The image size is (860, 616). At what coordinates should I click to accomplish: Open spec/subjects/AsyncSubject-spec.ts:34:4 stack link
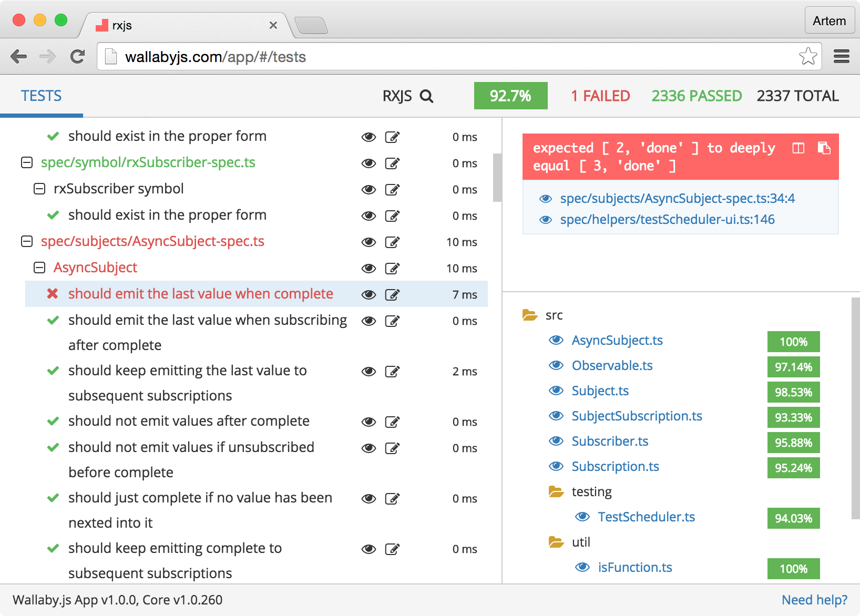677,199
